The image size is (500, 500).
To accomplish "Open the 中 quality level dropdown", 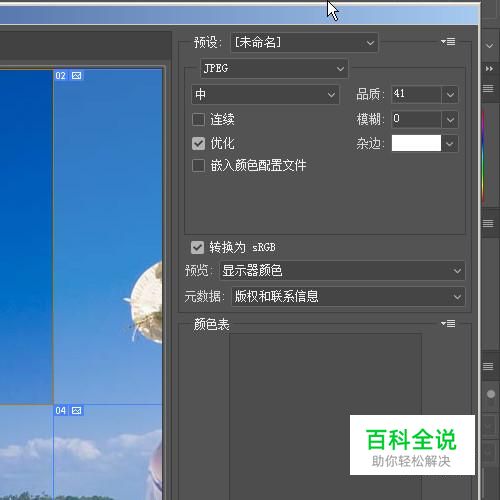I will (x=265, y=94).
